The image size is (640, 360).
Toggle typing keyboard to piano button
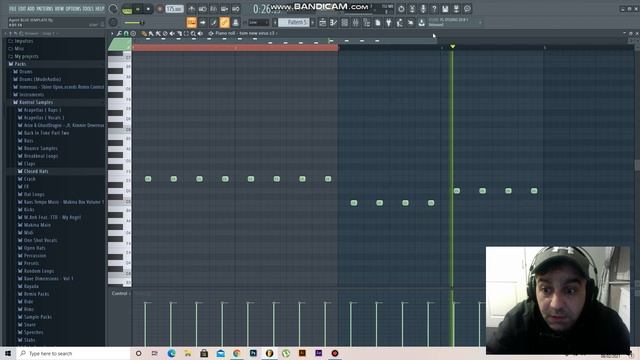191,22
